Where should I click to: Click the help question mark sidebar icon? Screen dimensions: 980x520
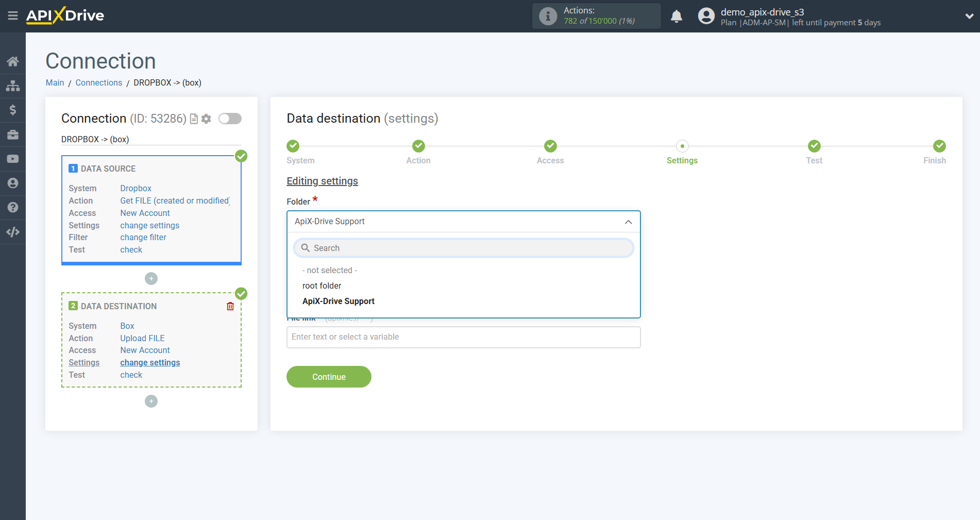[x=13, y=207]
